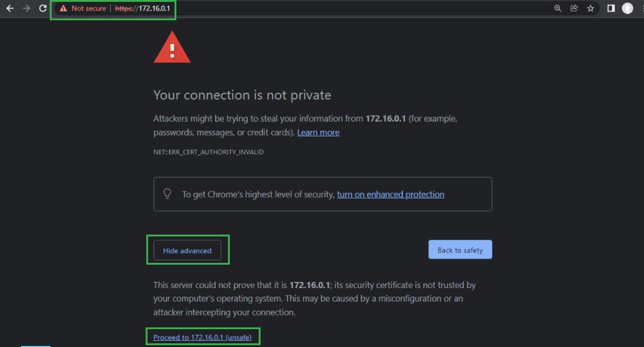This screenshot has height=347, width=644.
Task: Open the Learn more link
Action: point(318,133)
